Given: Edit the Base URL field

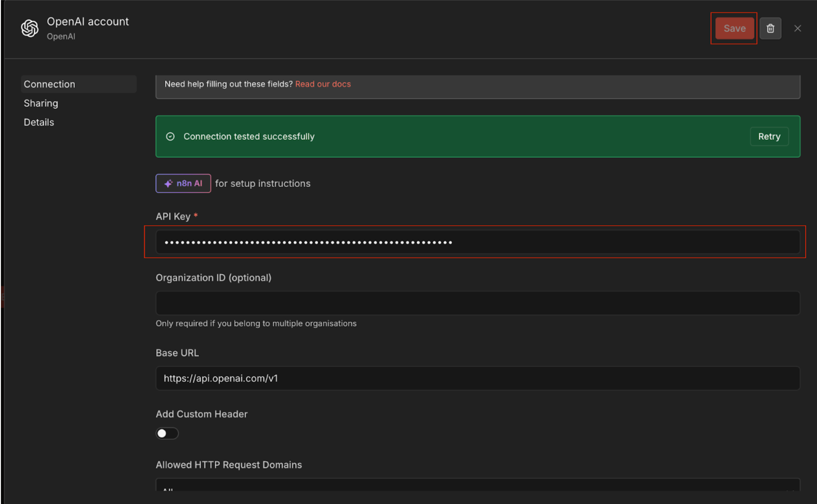Looking at the screenshot, I should tap(478, 378).
